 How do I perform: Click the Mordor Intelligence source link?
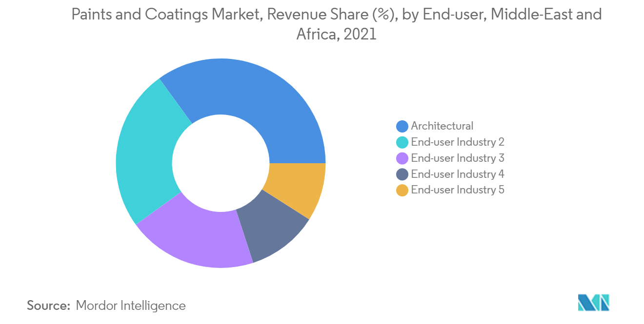[130, 305]
